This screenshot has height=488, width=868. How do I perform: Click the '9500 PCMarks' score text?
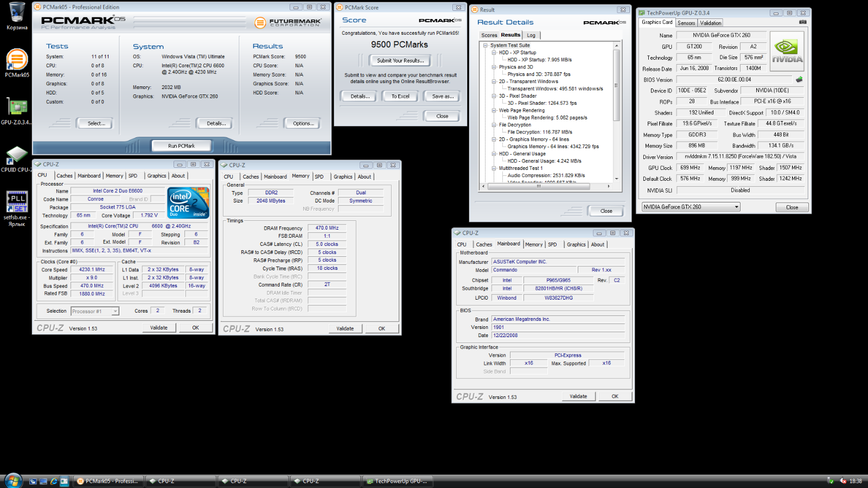[399, 45]
